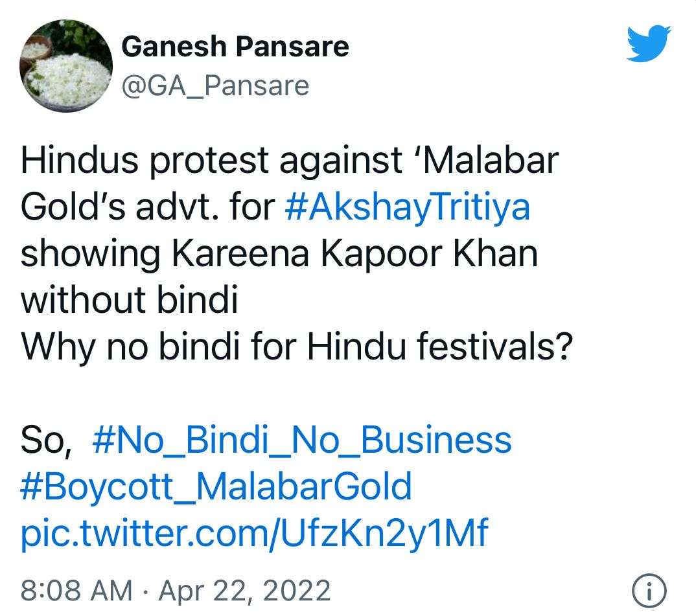Screen dimensions: 696x616
Task: Click the 8:08 AM time
Action: pos(76,590)
